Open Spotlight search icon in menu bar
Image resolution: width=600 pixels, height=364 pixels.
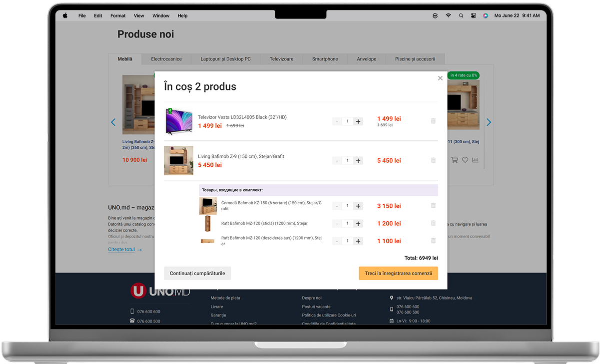tap(461, 15)
